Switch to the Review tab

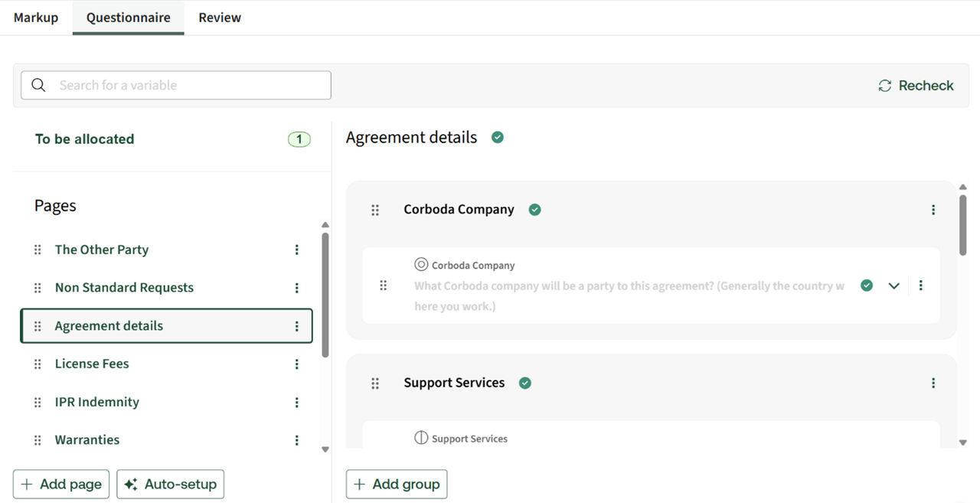[220, 17]
